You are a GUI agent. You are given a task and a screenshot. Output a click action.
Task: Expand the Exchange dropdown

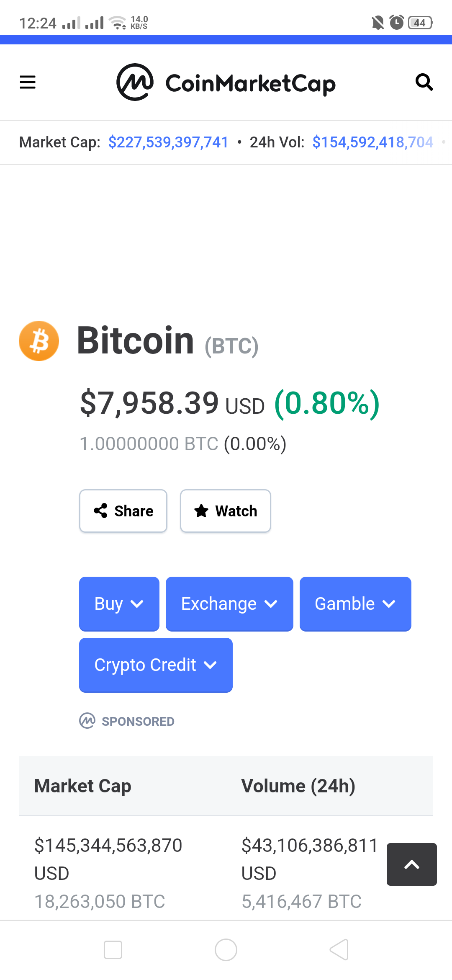tap(229, 604)
